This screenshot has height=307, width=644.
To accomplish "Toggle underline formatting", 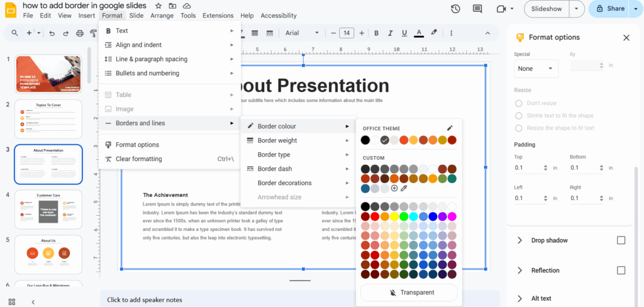I will 404,33.
